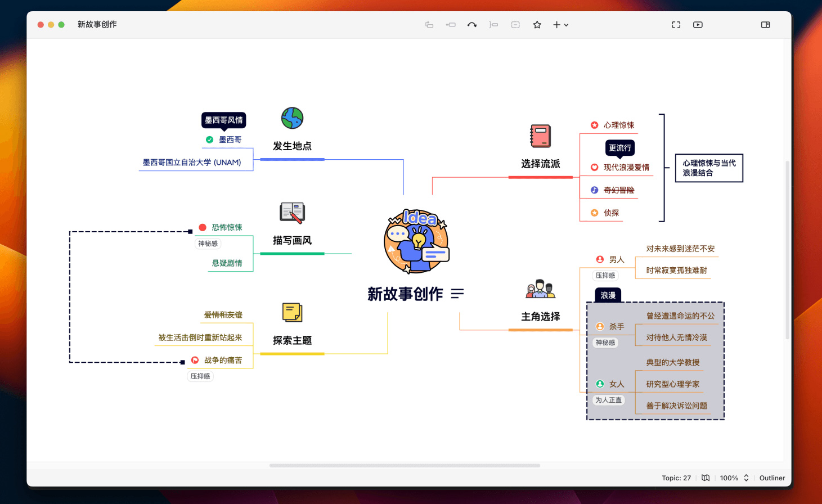The height and width of the screenshot is (504, 822).
Task: Enter fullscreen Zen mode
Action: tap(675, 25)
